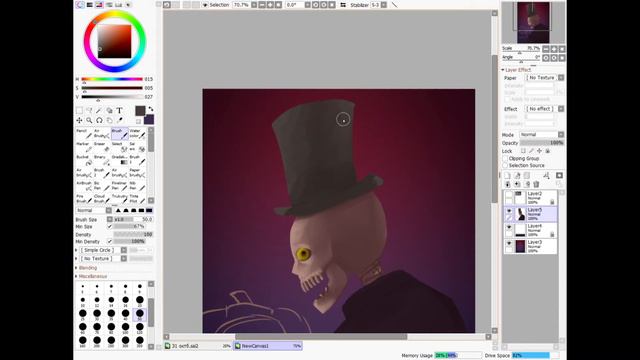Choose the Pencil brush tool
This screenshot has width=640, height=360.
[x=84, y=133]
